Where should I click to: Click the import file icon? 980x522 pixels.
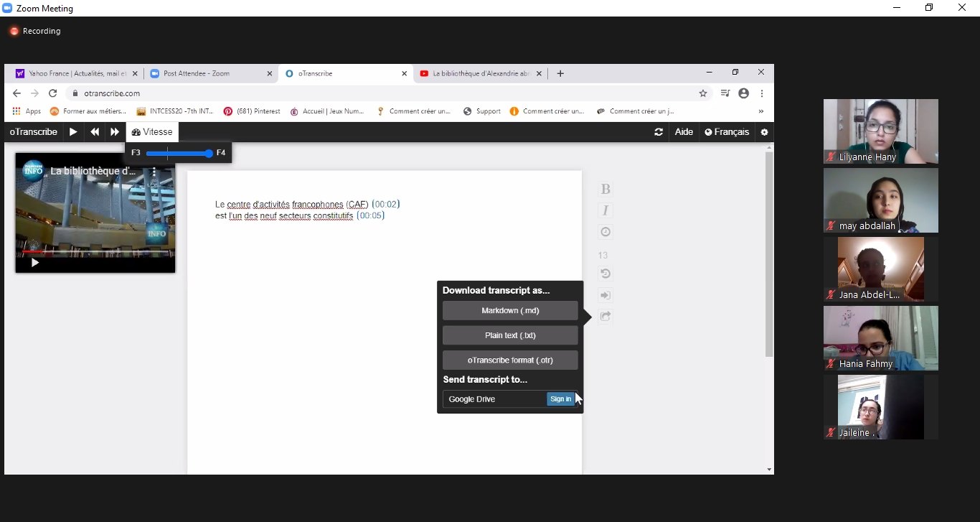point(606,295)
